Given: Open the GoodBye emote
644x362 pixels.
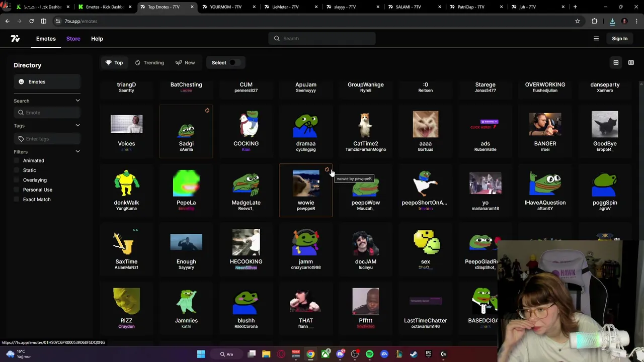Looking at the screenshot, I should (x=605, y=132).
